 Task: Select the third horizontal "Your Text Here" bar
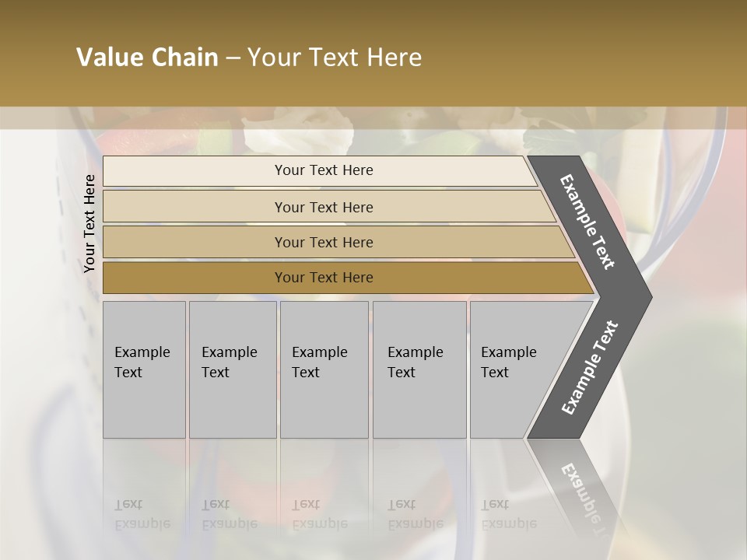coord(323,242)
